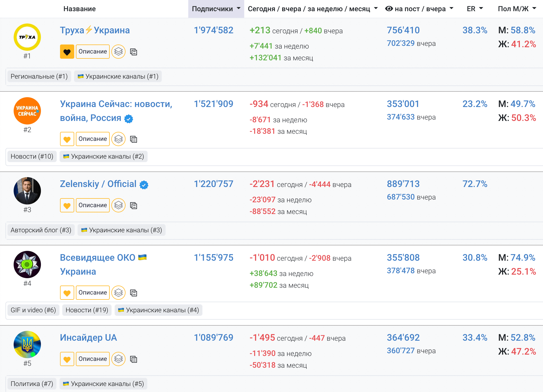Viewport: 543px width, 392px height.
Task: Show Описание for Труха Украина
Action: pos(93,52)
